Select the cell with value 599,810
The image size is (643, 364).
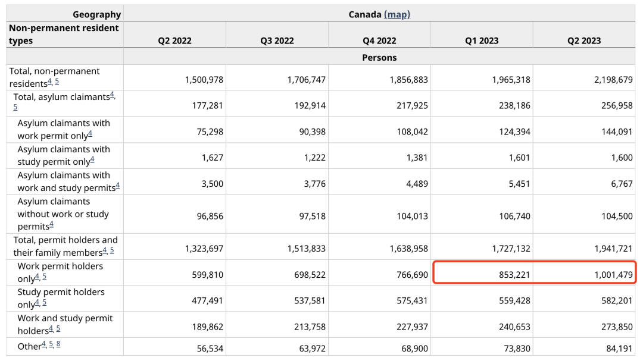(x=174, y=272)
